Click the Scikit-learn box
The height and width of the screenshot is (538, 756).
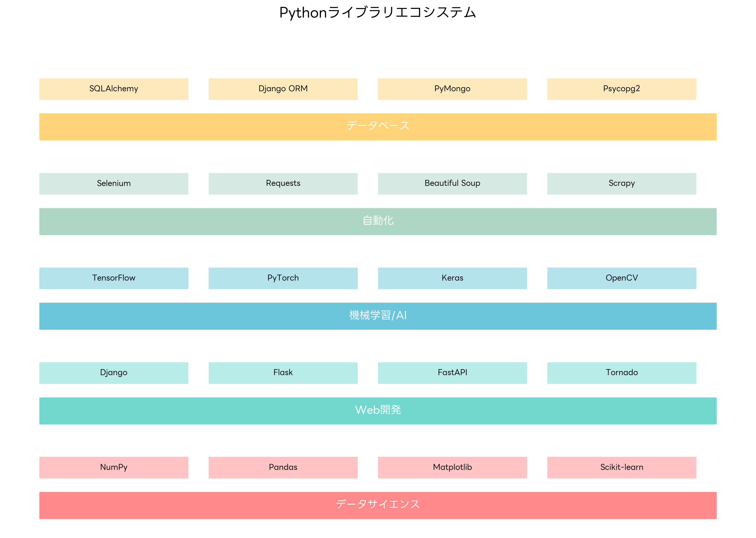(x=622, y=467)
